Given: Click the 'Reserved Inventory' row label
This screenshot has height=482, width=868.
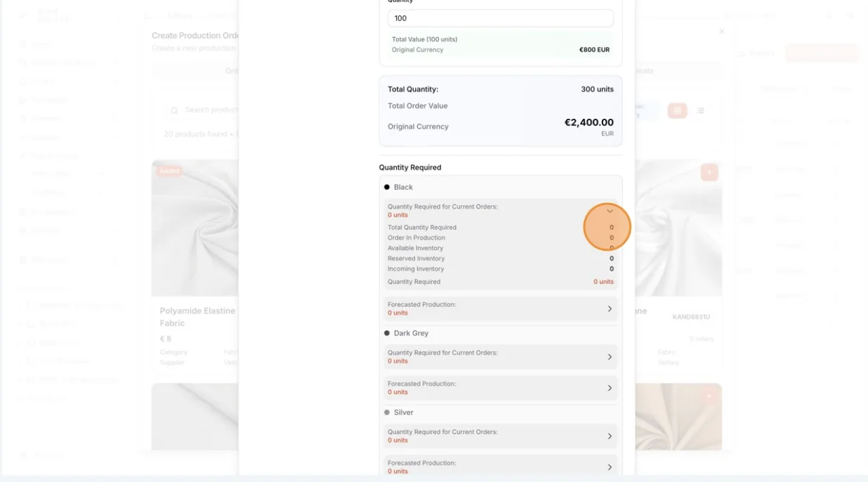Looking at the screenshot, I should pos(416,259).
